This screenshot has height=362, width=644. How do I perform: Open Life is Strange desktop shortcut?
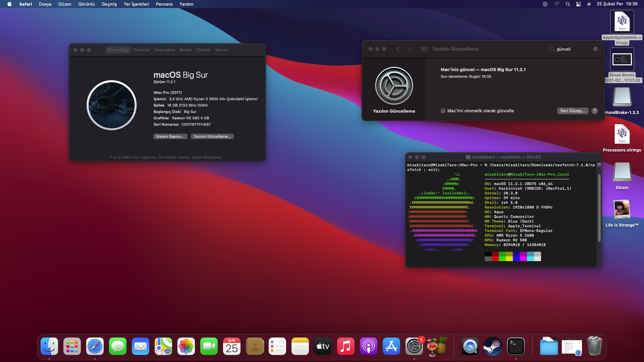pyautogui.click(x=622, y=209)
